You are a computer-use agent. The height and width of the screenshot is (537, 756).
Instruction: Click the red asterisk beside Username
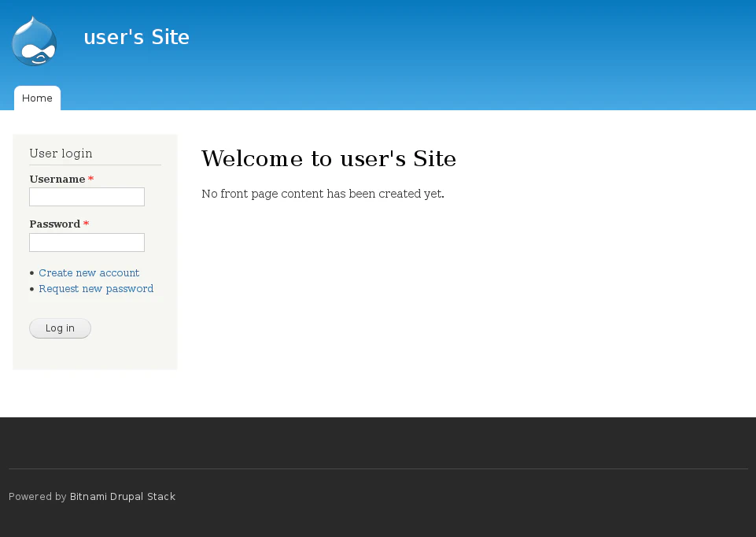pos(91,180)
